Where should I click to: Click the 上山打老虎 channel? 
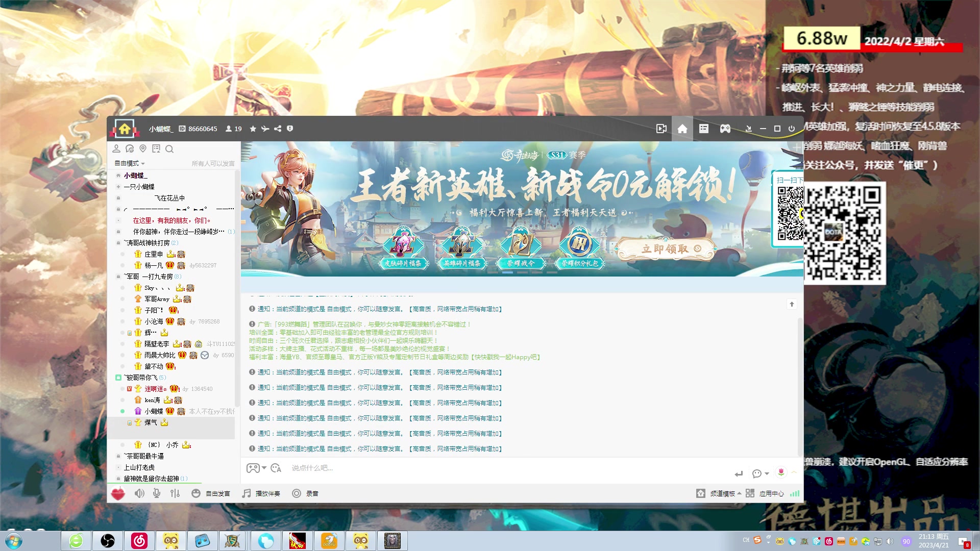139,467
